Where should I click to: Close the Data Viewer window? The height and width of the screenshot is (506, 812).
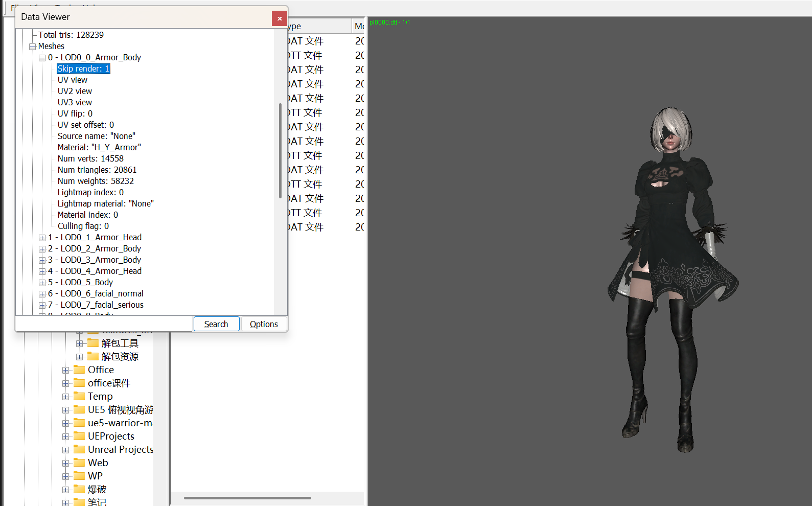(279, 18)
